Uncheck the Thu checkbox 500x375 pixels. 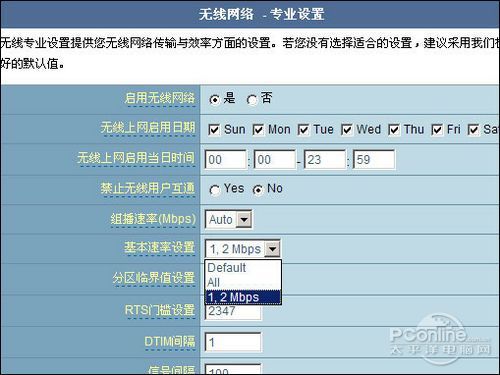click(394, 130)
